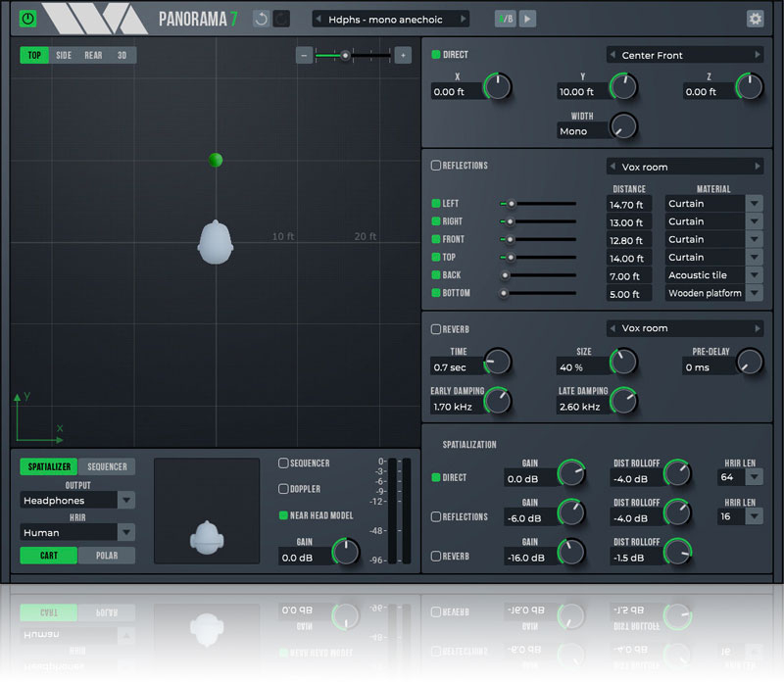The height and width of the screenshot is (682, 784).
Task: Next Reverb preset arrow
Action: (758, 328)
